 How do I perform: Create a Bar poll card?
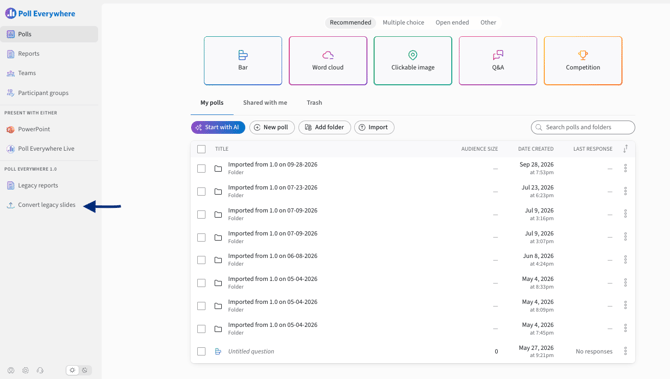[243, 61]
